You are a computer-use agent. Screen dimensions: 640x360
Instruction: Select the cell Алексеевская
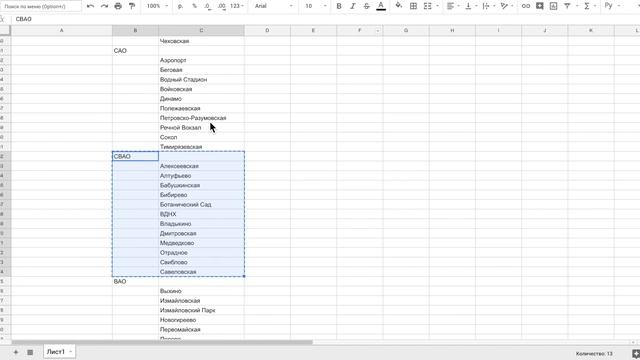[x=201, y=166]
